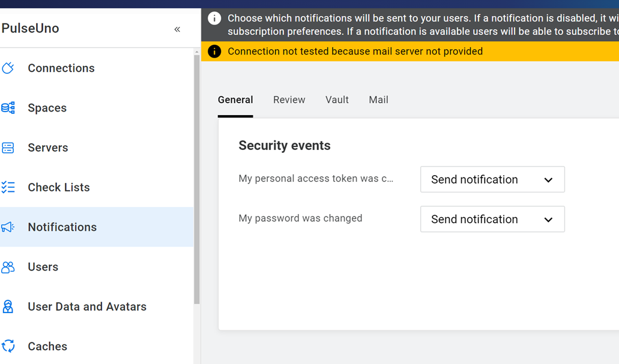Screen dimensions: 619x364
Task: Go to Spaces in the sidebar
Action: point(47,108)
